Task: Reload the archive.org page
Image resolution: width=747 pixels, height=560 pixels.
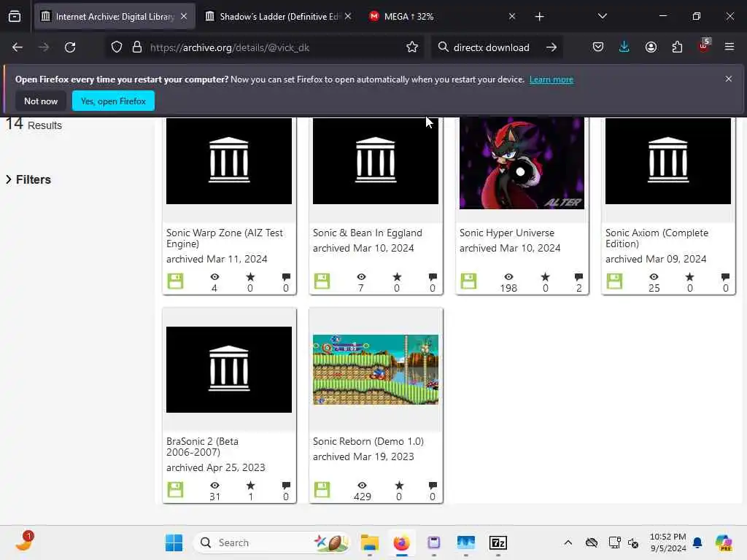Action: click(70, 47)
